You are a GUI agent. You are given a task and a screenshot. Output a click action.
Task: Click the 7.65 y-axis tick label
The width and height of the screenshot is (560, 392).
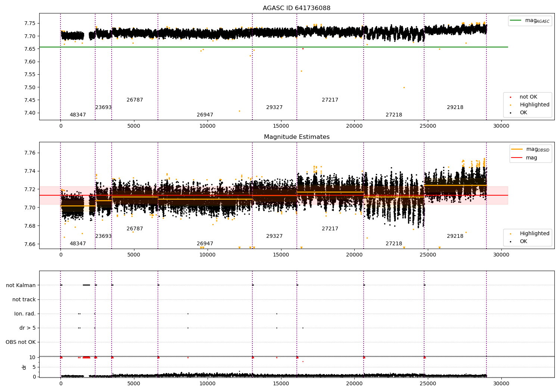[30, 49]
